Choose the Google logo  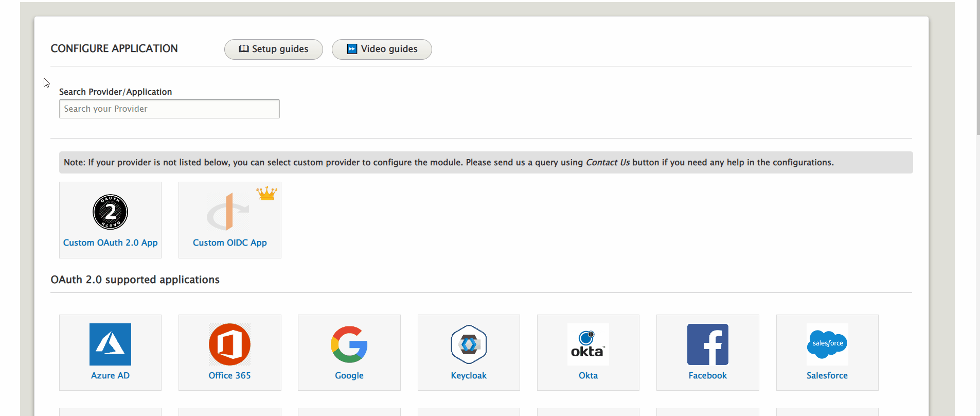pos(349,344)
